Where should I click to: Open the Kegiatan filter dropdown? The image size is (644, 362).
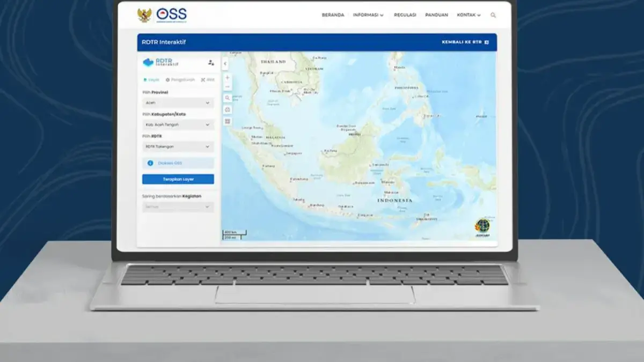pyautogui.click(x=178, y=206)
